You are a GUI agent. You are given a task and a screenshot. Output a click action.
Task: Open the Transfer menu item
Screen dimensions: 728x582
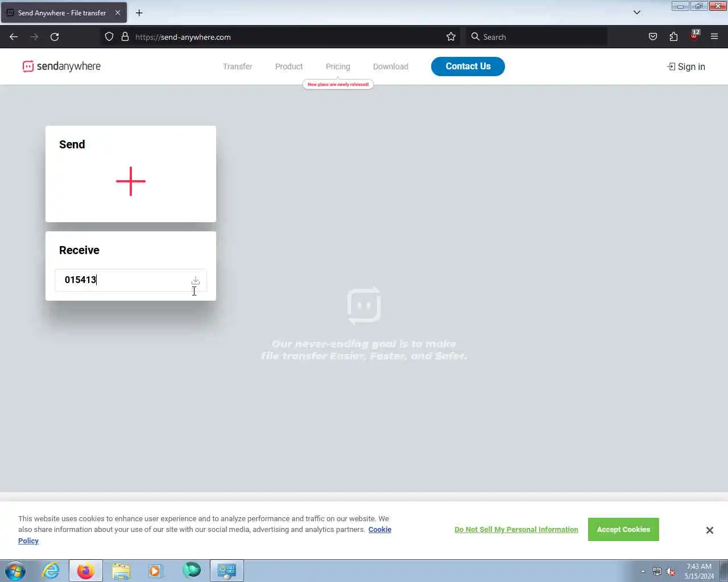(x=237, y=66)
